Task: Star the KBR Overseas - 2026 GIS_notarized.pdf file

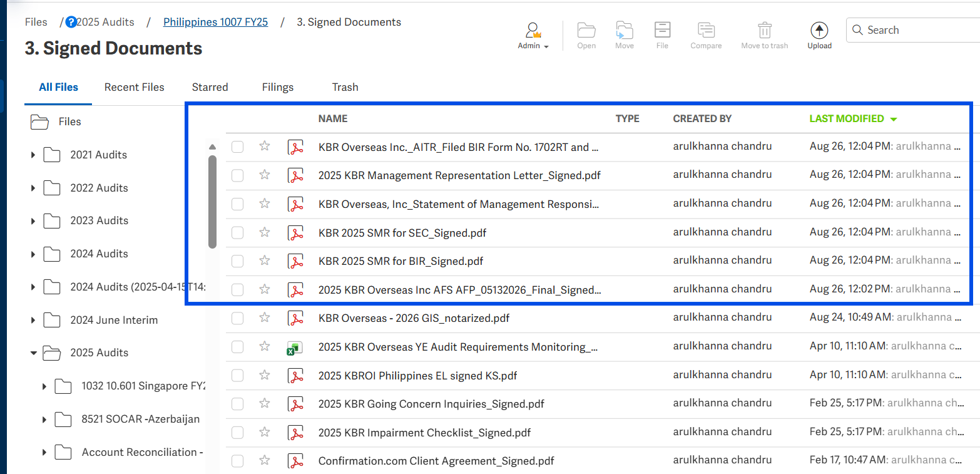Action: click(x=265, y=318)
